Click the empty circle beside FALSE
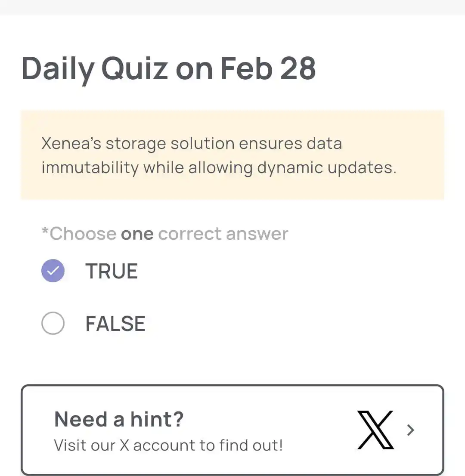The image size is (465, 476). click(x=53, y=323)
